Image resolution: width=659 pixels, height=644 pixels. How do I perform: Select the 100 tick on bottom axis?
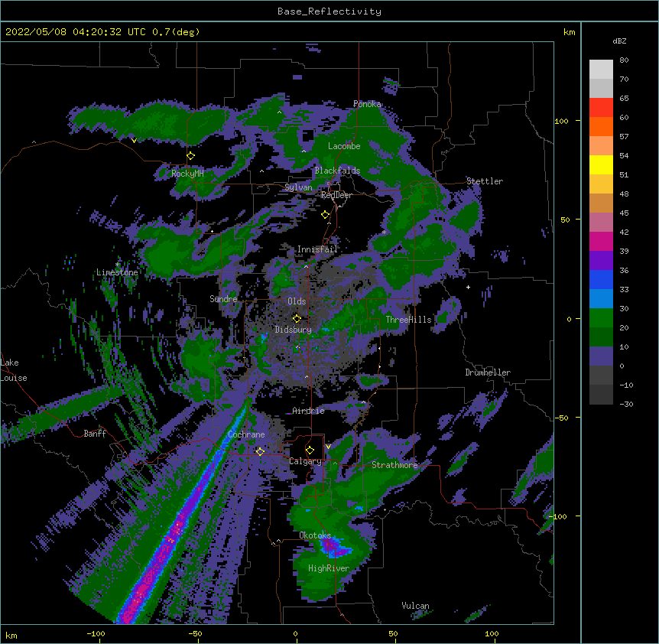tap(492, 633)
